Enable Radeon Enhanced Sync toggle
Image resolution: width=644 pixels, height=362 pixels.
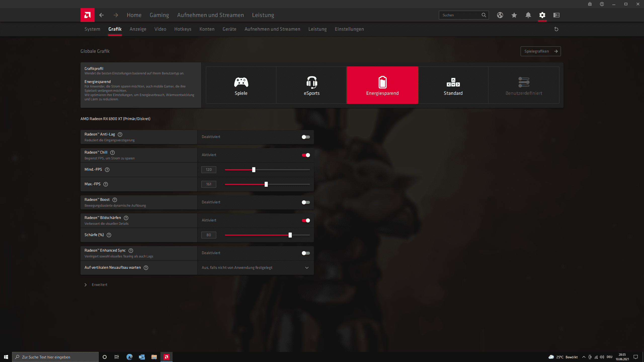tap(306, 253)
